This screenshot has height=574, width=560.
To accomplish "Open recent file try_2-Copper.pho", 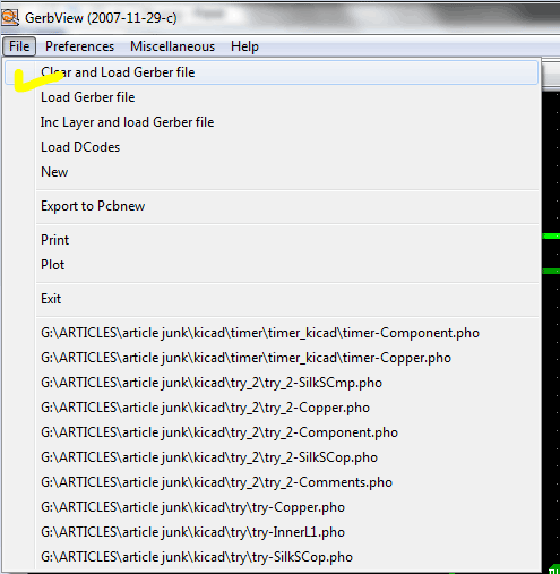I will pyautogui.click(x=272, y=407).
